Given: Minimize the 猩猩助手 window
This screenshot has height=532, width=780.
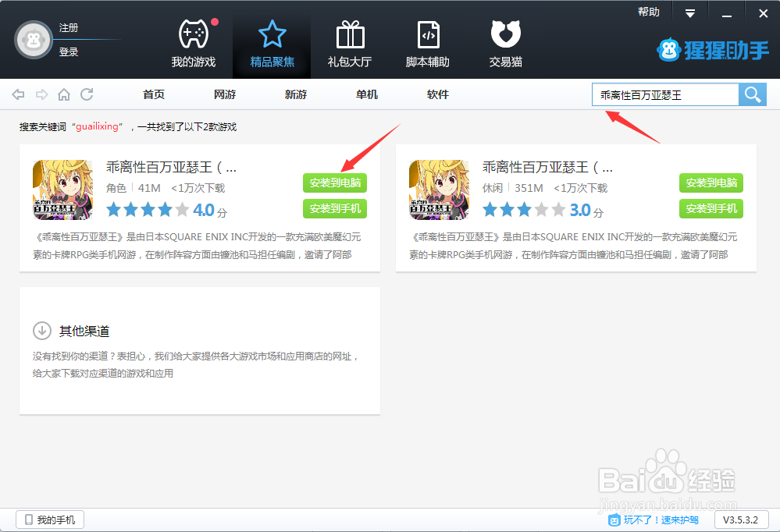Looking at the screenshot, I should click(x=727, y=14).
